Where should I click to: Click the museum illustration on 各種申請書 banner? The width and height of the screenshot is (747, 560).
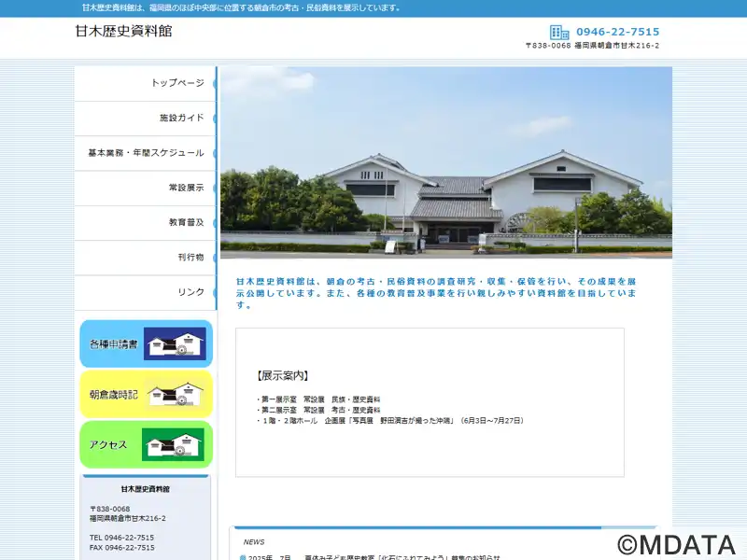[x=175, y=343]
